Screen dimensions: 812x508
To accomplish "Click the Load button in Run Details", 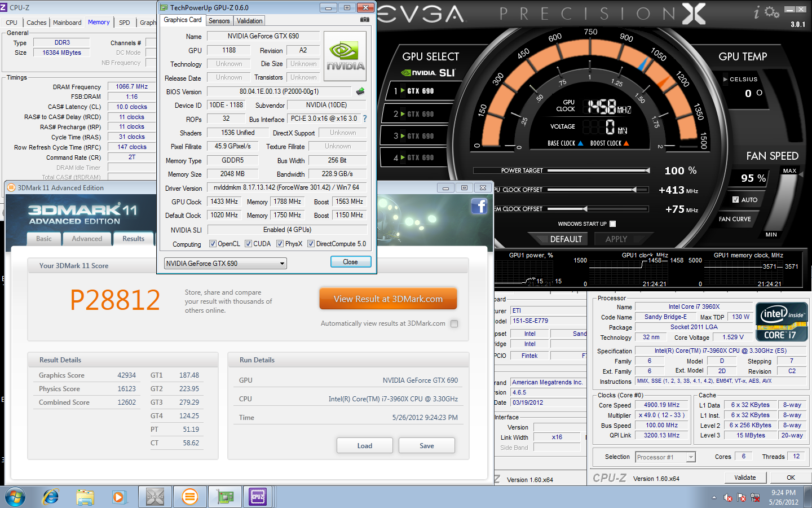I will (365, 446).
